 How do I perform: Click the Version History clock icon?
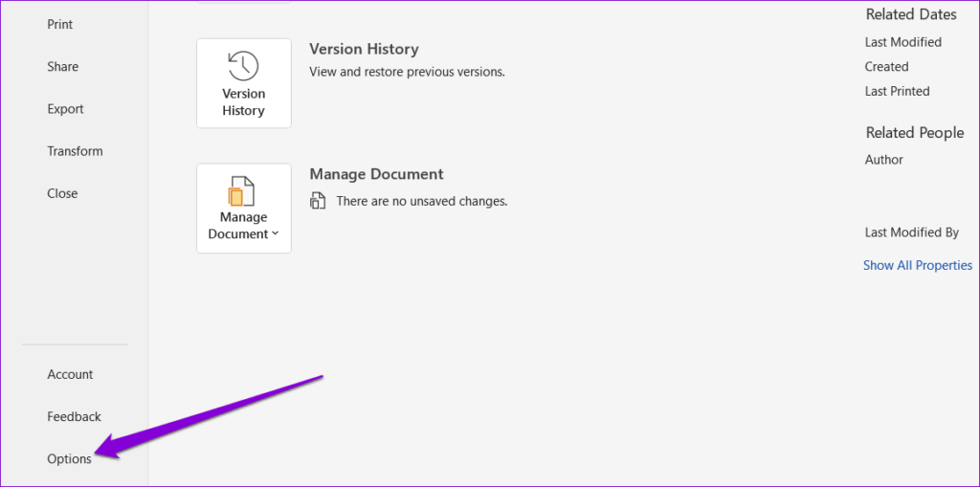243,66
